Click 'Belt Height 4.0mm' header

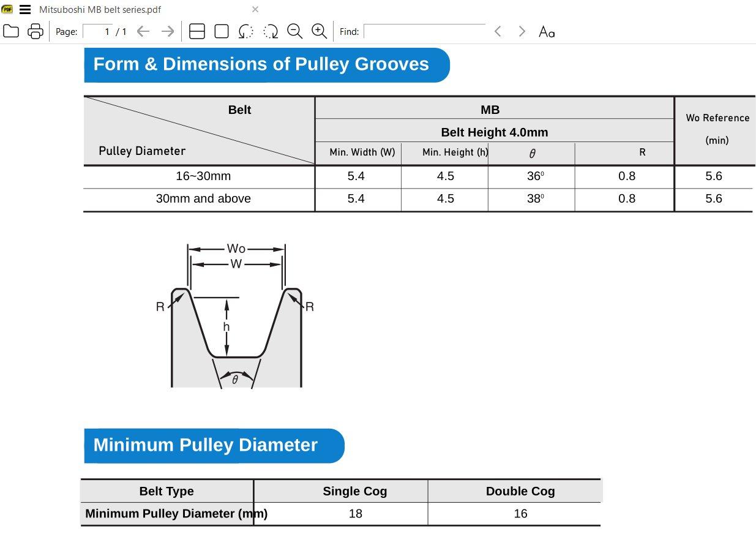495,132
